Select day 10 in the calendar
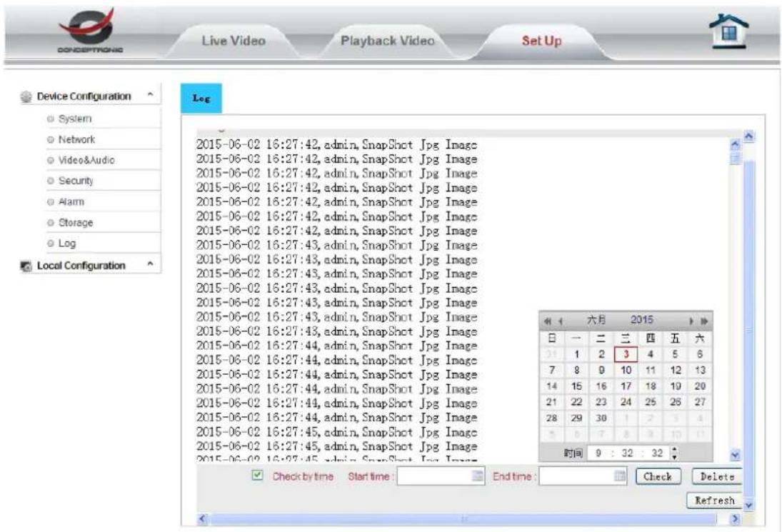Screen dimensions: 782x532 626,370
